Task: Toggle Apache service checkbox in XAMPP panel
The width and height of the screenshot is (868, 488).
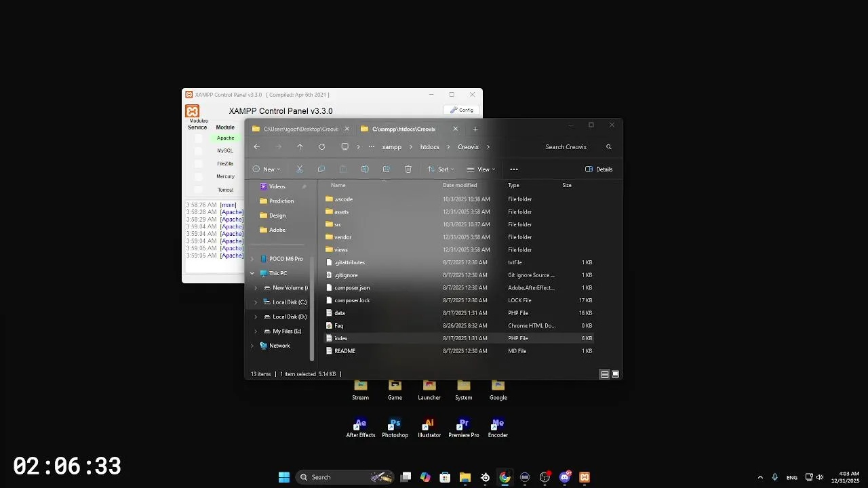Action: tap(198, 138)
